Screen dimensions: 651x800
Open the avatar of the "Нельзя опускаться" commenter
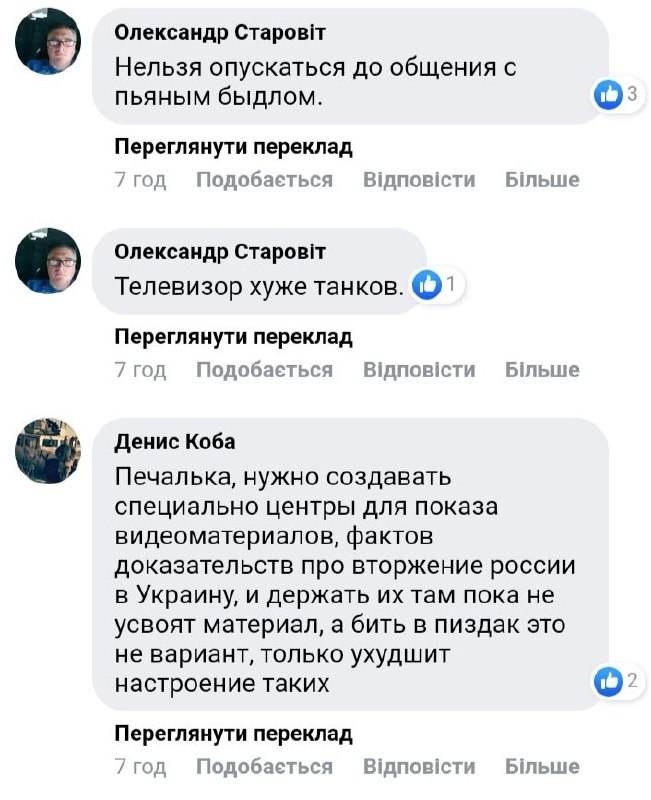[x=48, y=42]
